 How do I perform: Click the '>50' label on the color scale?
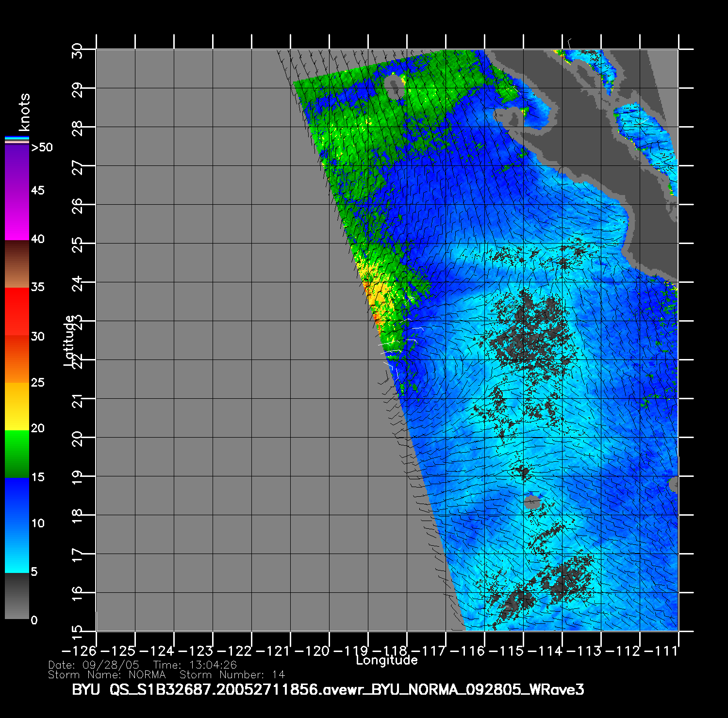42,147
